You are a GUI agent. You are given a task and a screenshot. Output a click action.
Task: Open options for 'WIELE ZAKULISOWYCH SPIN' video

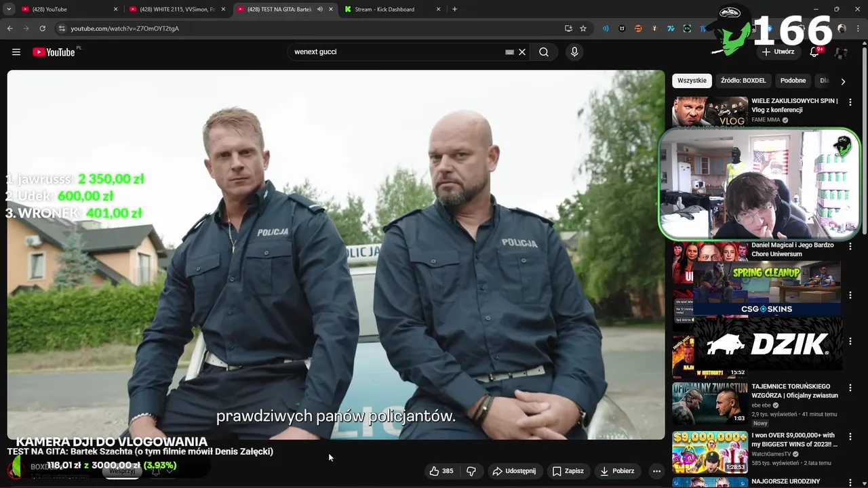tap(850, 102)
